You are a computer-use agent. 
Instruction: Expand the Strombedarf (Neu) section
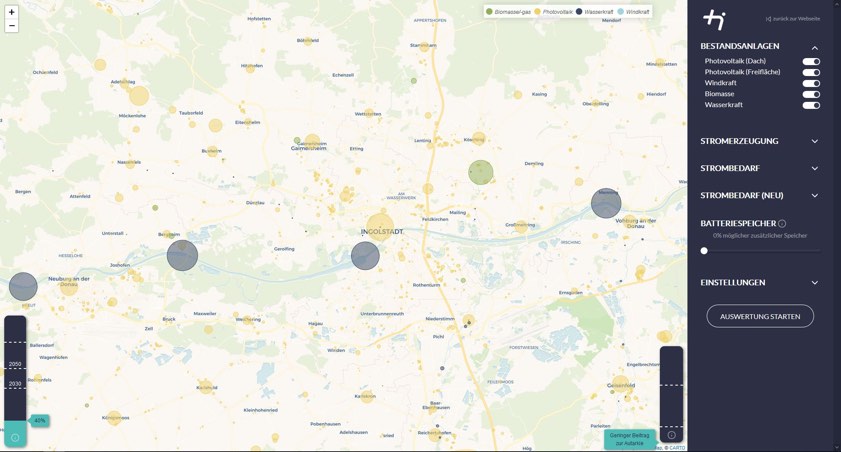pyautogui.click(x=815, y=196)
